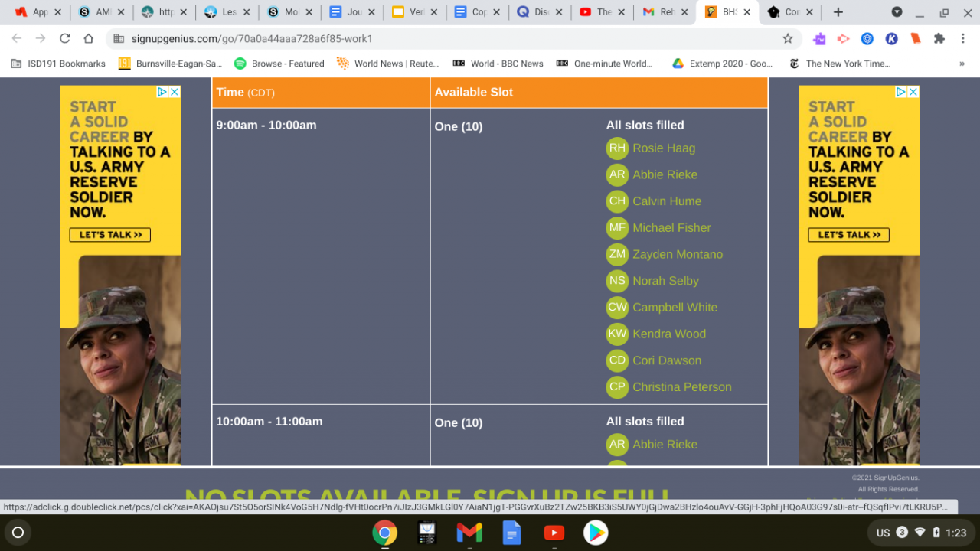Bookmark this page with the star icon
The image size is (980, 551).
click(x=787, y=38)
